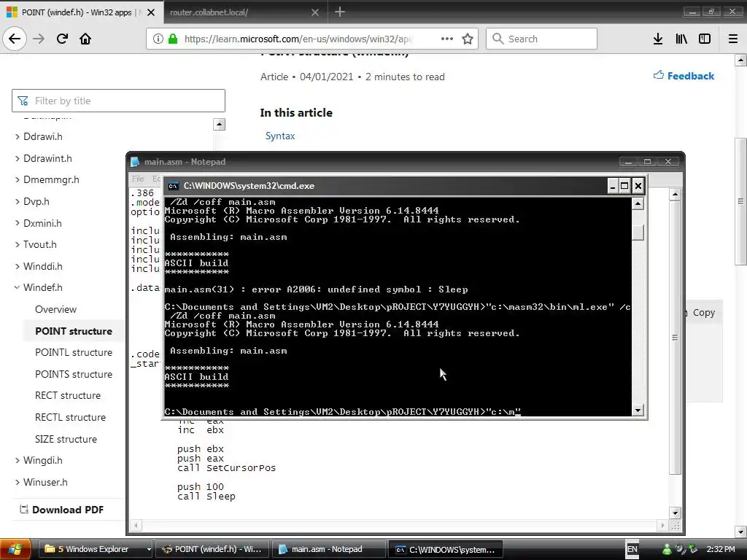The width and height of the screenshot is (747, 560).
Task: Open the browser home page icon
Action: pyautogui.click(x=85, y=39)
